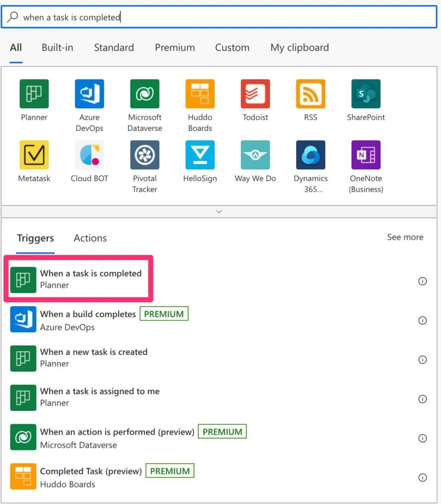Open the RSS connector
The width and height of the screenshot is (441, 504).
(310, 94)
